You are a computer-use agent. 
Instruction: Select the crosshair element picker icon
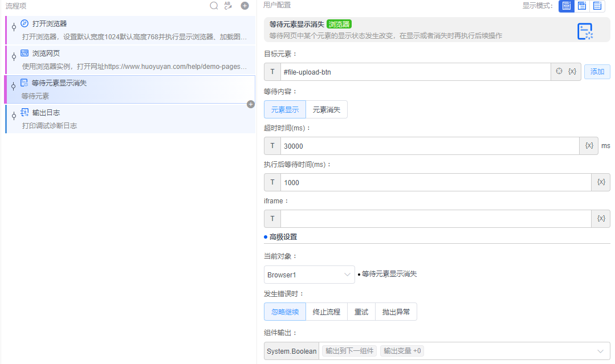point(559,71)
